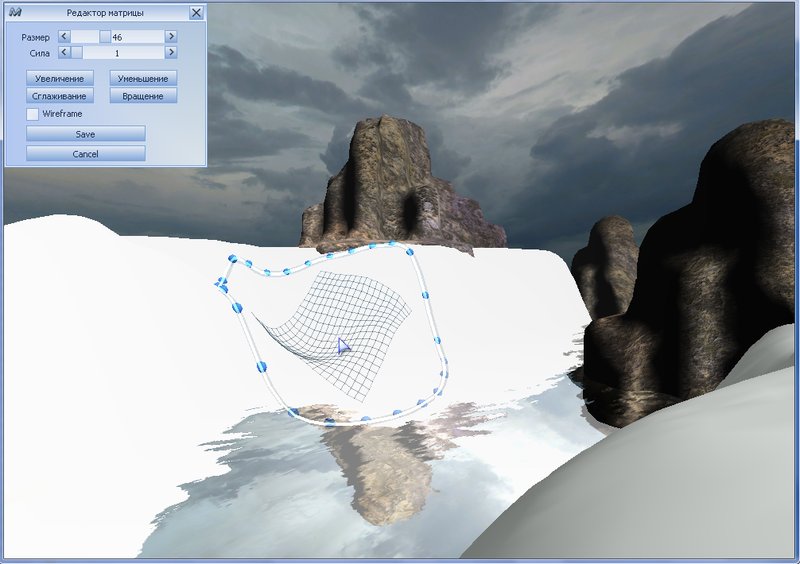
Task: Decrease Размер with the left arrow
Action: click(65, 36)
